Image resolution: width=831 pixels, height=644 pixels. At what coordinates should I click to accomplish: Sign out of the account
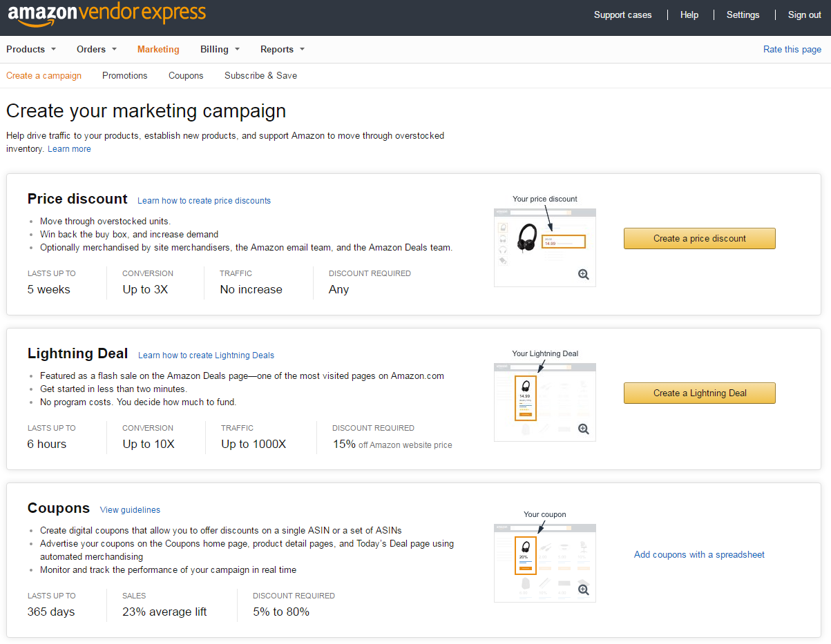point(805,14)
